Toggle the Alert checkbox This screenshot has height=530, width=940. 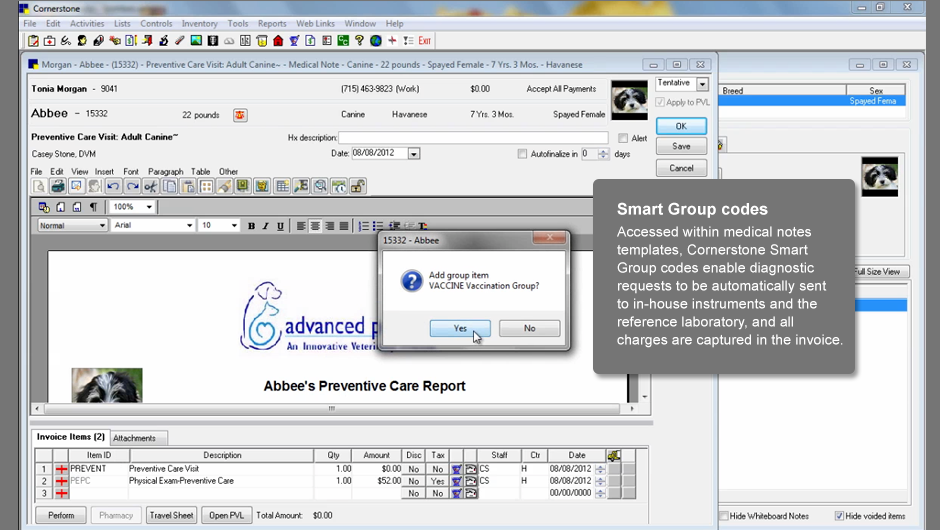(x=623, y=138)
